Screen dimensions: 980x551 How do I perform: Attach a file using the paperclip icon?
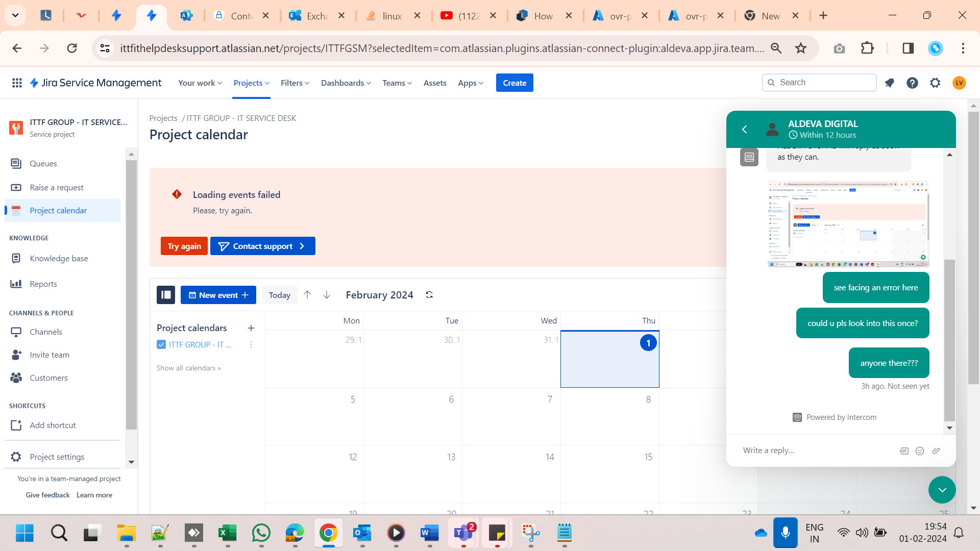click(x=937, y=450)
